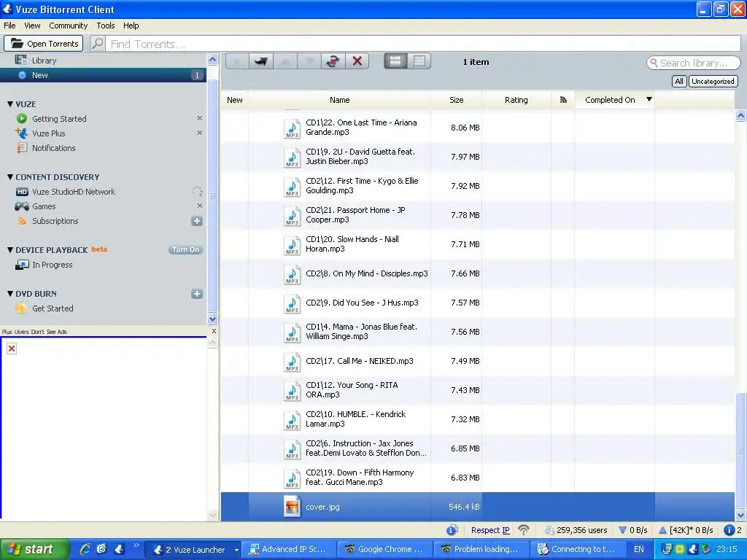Open the Community menu

click(68, 26)
